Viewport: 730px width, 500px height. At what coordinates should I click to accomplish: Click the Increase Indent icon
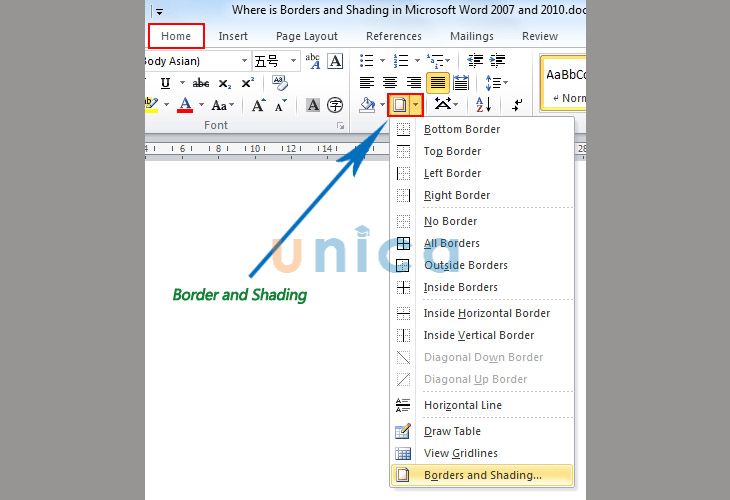pos(498,61)
